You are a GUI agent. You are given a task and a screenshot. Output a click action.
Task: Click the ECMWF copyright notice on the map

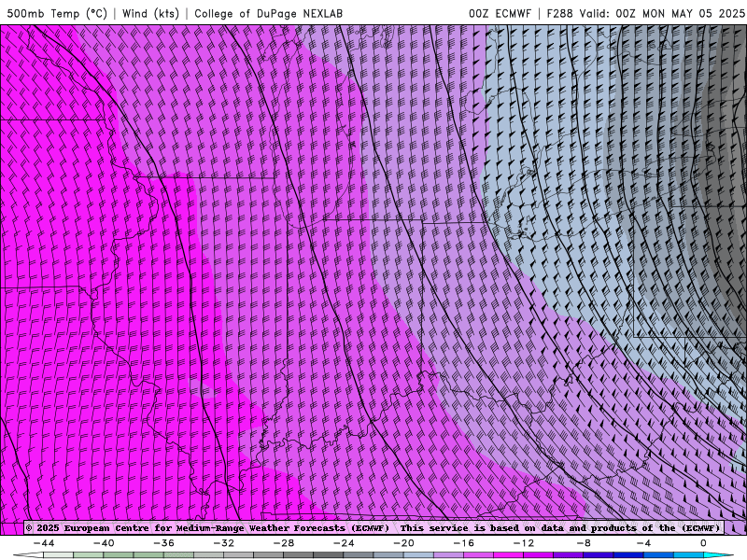point(374,527)
